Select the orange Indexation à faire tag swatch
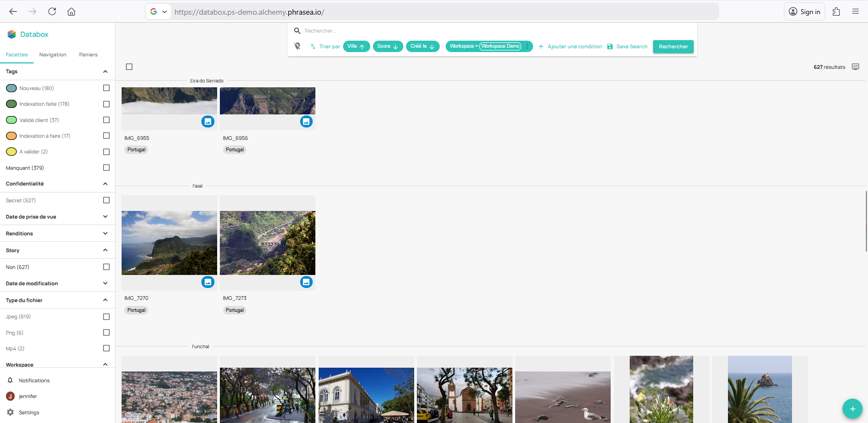The image size is (868, 423). click(11, 136)
